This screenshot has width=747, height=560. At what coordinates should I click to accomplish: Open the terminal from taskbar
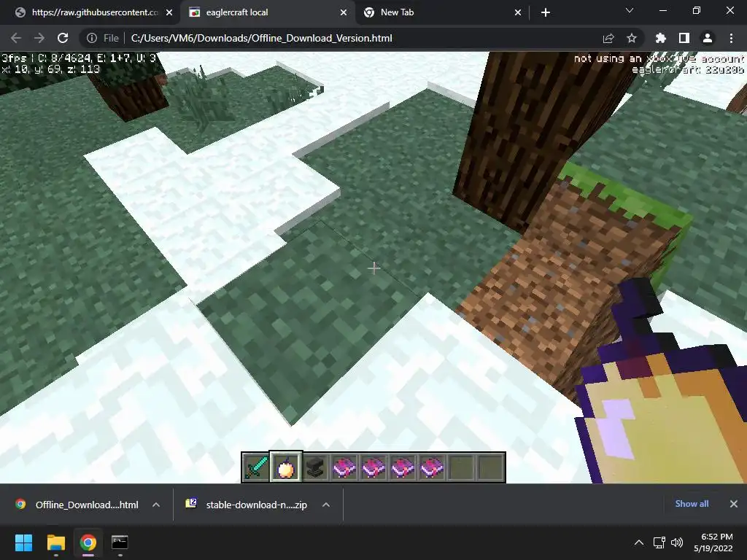(120, 542)
